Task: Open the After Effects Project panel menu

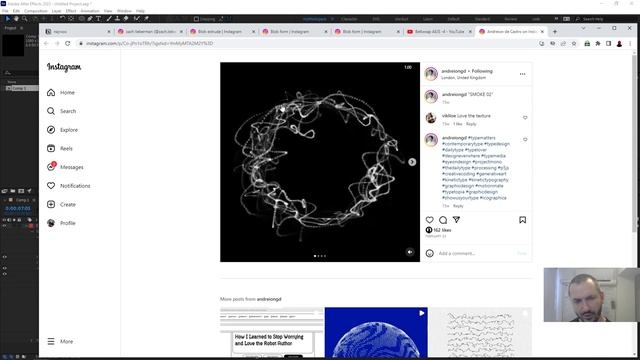Action: pos(22,28)
